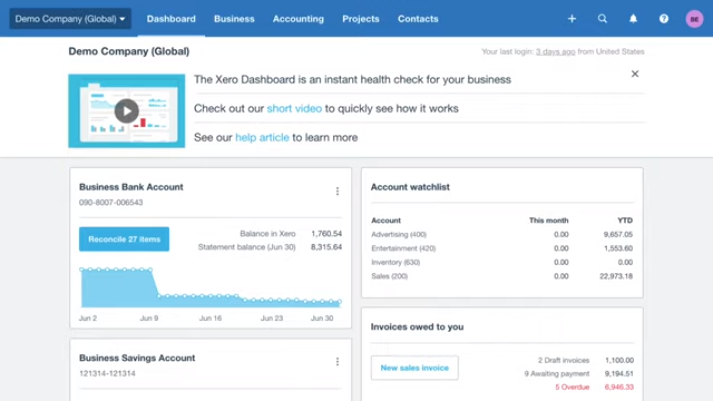Click the 3 days ago login link
The image size is (713, 401).
[x=555, y=51]
